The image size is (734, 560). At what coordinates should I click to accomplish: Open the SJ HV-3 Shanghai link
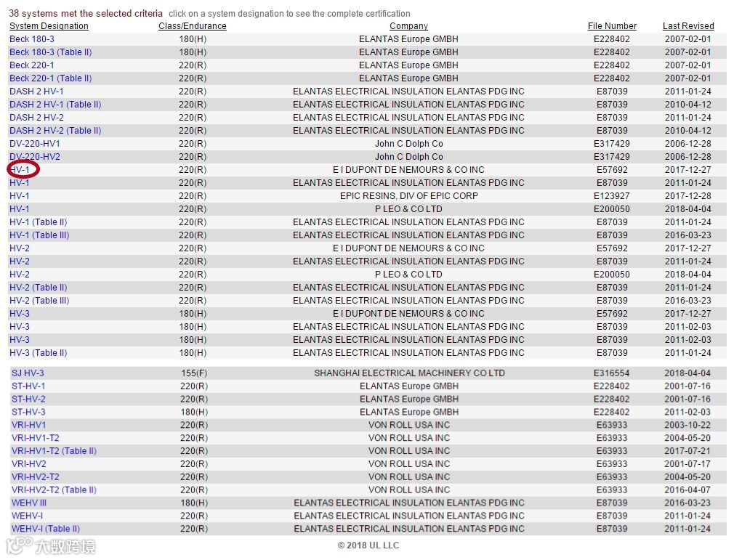(x=28, y=373)
